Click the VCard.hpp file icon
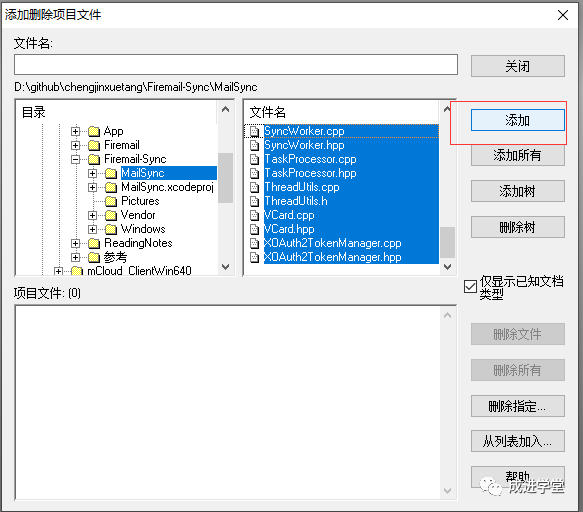Screen dimensions: 583x512 (255, 229)
